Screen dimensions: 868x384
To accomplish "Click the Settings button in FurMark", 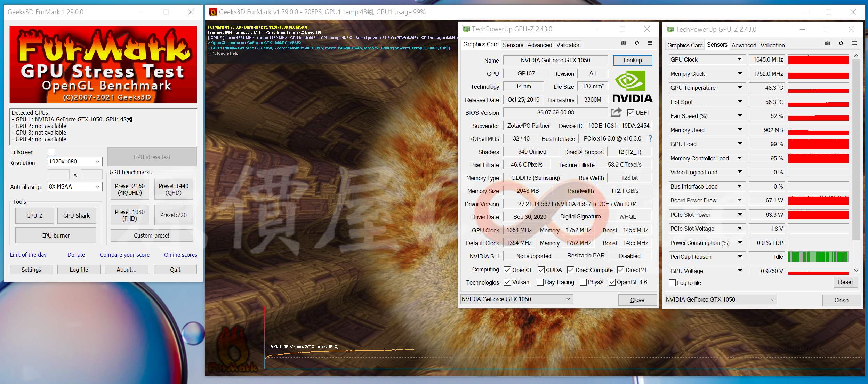I will (31, 270).
